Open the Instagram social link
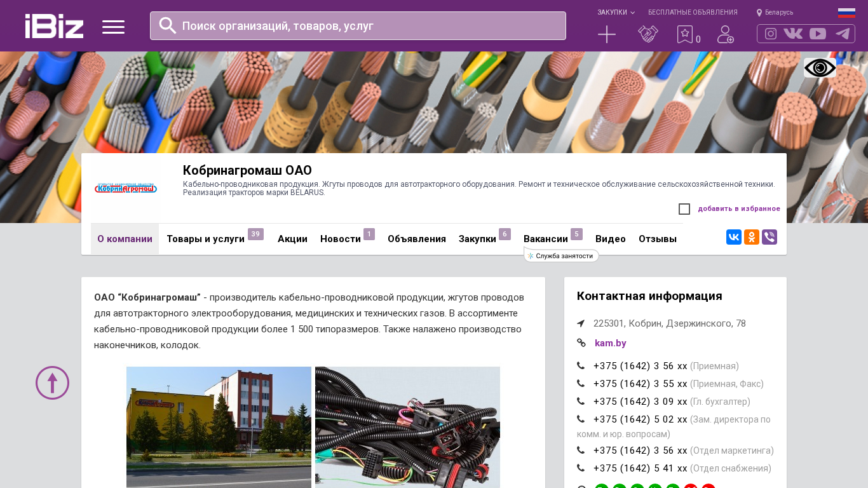The width and height of the screenshot is (868, 488). click(771, 34)
